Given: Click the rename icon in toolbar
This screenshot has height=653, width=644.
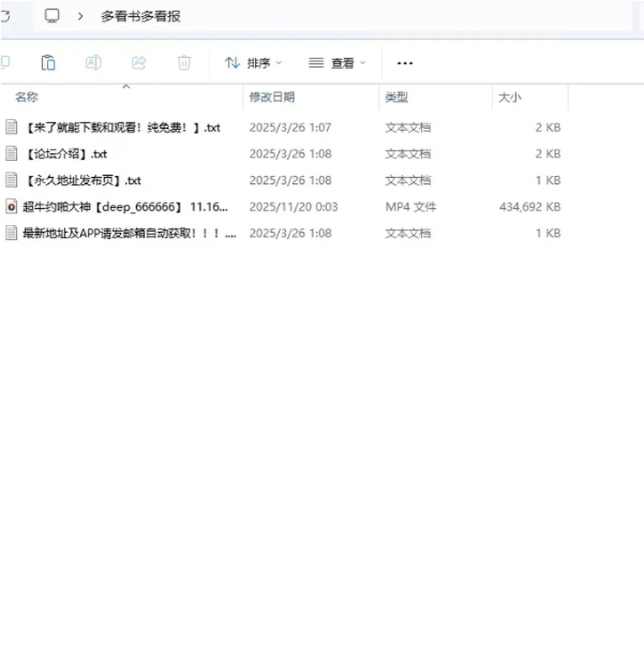Looking at the screenshot, I should (x=93, y=63).
